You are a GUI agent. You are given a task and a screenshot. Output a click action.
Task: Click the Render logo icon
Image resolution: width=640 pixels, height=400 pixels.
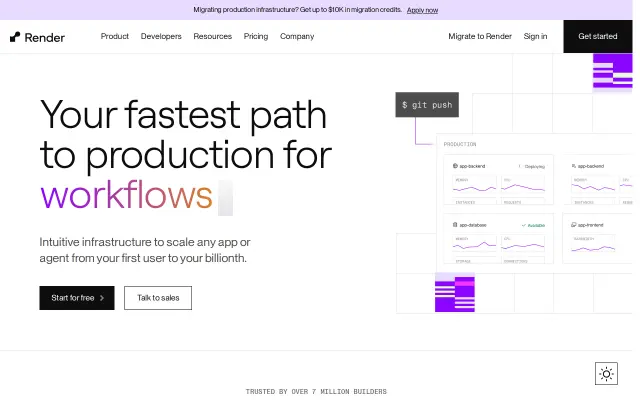click(15, 37)
